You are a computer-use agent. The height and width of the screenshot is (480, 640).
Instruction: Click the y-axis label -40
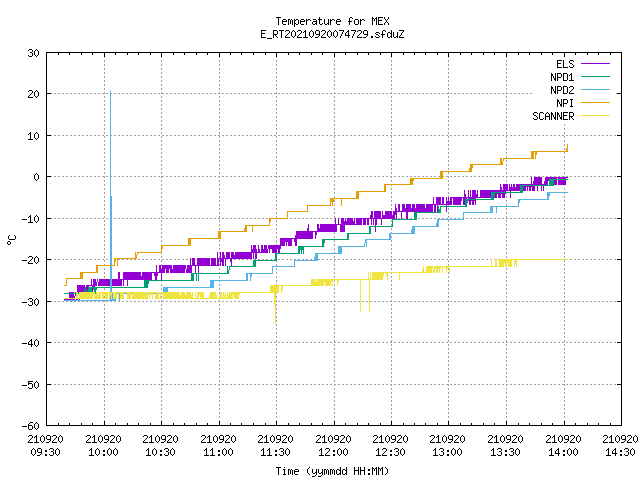[31, 343]
